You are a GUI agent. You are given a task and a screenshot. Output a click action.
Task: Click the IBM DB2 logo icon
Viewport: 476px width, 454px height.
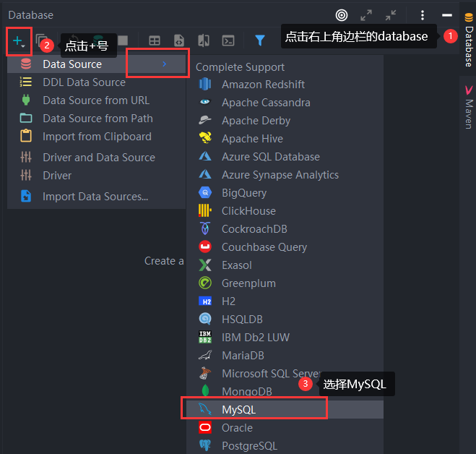(205, 337)
